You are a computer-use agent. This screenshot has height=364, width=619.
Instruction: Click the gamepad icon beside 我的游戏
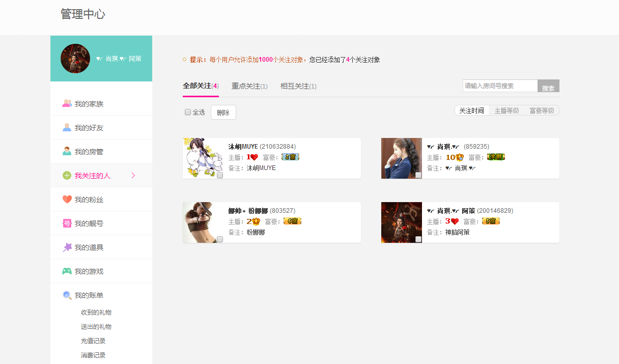tap(67, 271)
